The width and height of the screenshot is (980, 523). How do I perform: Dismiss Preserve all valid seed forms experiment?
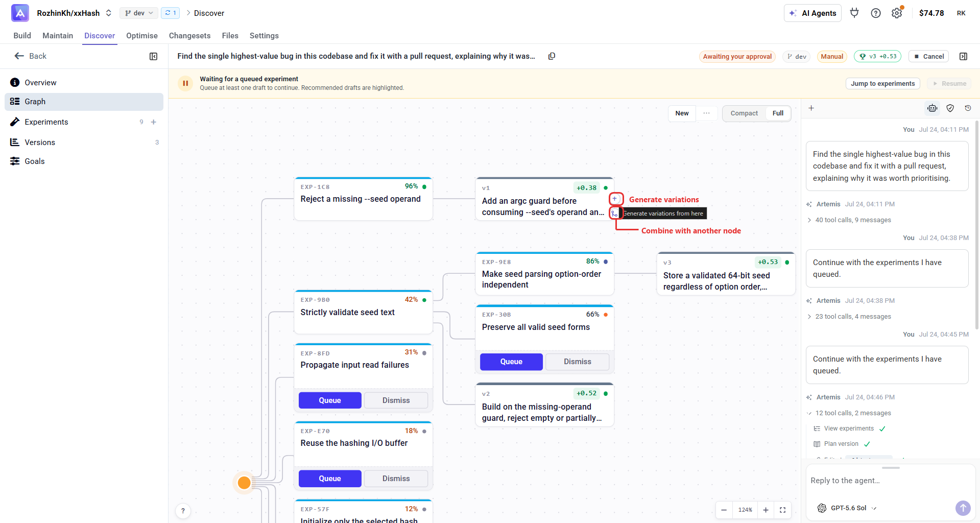(x=578, y=362)
